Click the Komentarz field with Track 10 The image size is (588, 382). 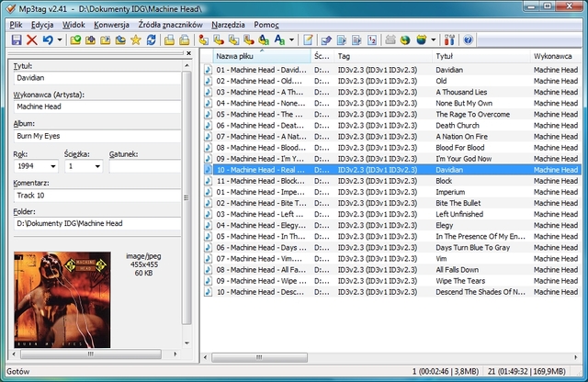(97, 196)
